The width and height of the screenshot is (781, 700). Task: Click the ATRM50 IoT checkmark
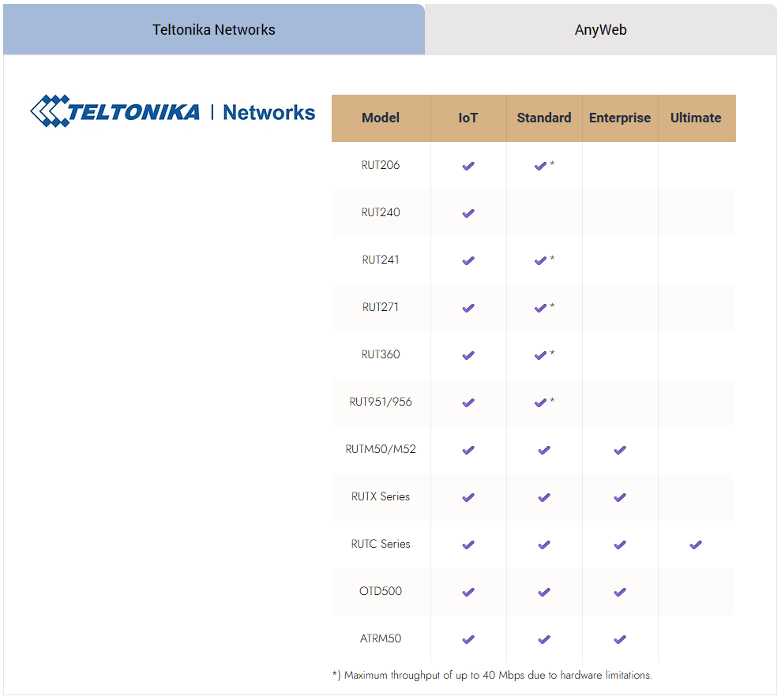pos(468,638)
